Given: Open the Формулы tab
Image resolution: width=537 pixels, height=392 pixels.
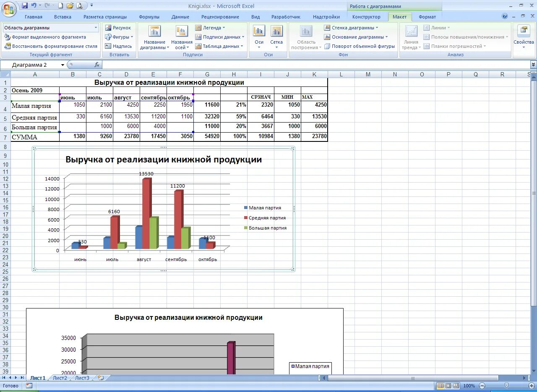Looking at the screenshot, I should point(149,17).
